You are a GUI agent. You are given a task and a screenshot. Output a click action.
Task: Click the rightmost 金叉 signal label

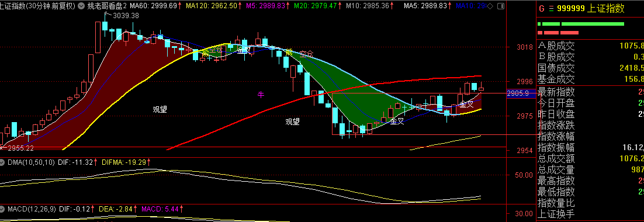click(x=466, y=104)
